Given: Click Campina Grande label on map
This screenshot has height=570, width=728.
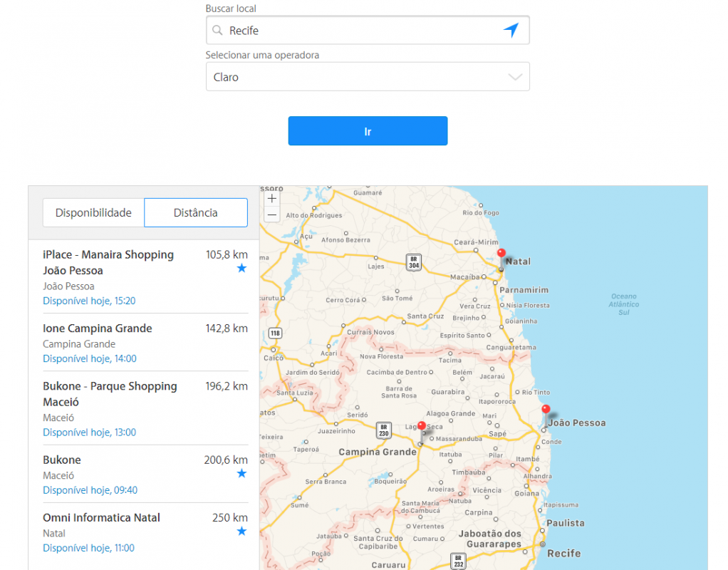Looking at the screenshot, I should click(x=377, y=452).
